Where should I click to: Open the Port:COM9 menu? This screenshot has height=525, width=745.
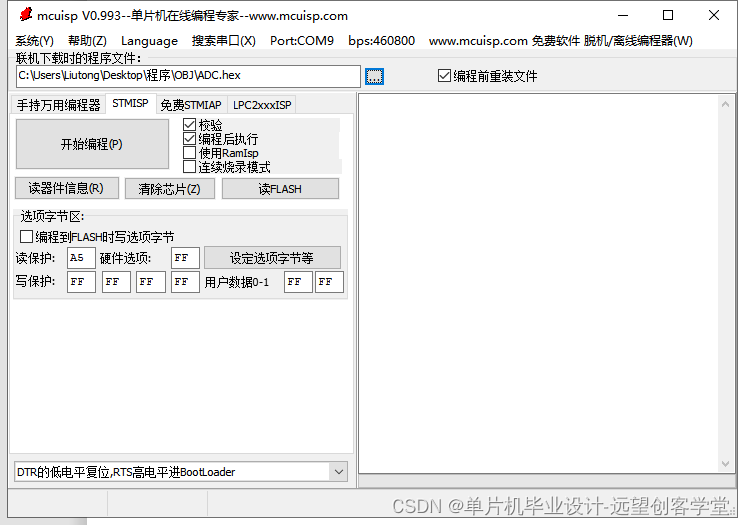[302, 41]
